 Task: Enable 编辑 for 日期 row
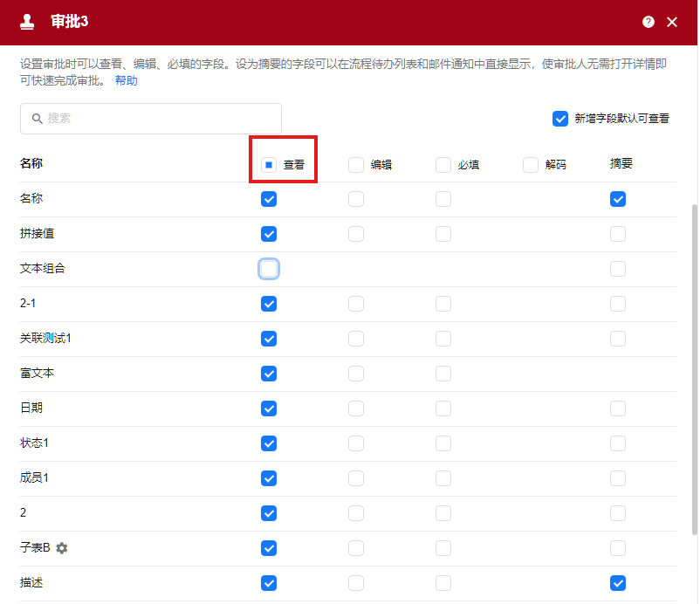[x=356, y=408]
